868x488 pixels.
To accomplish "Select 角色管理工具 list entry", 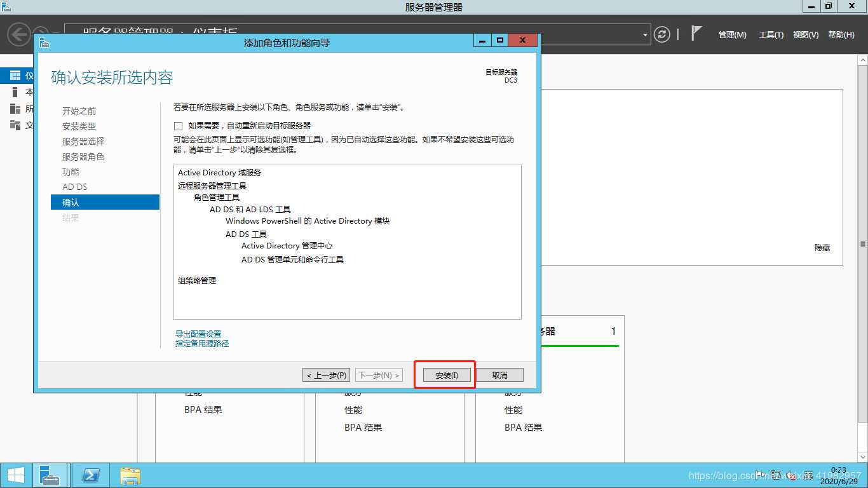I will click(x=217, y=198).
